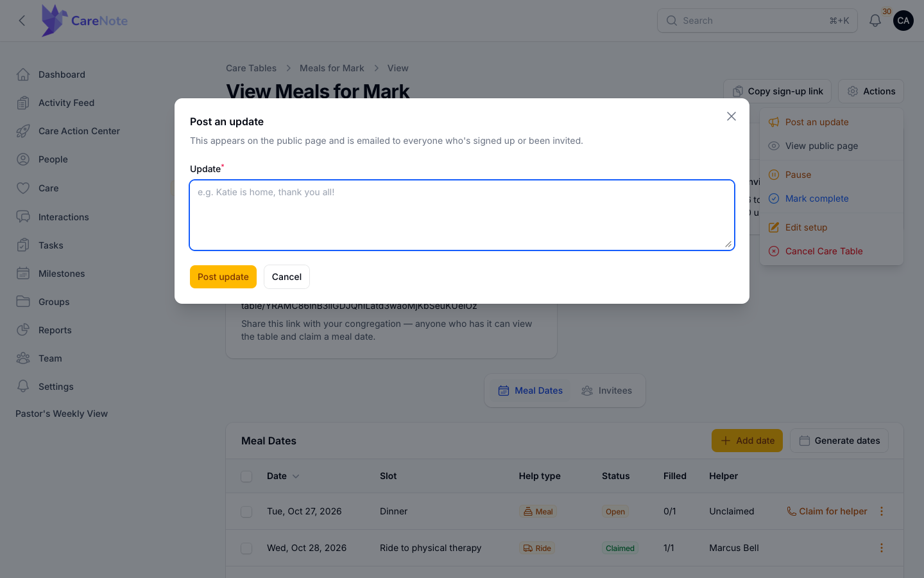924x578 pixels.
Task: Check the Tue, Oct 27 row checkbox
Action: 246,512
